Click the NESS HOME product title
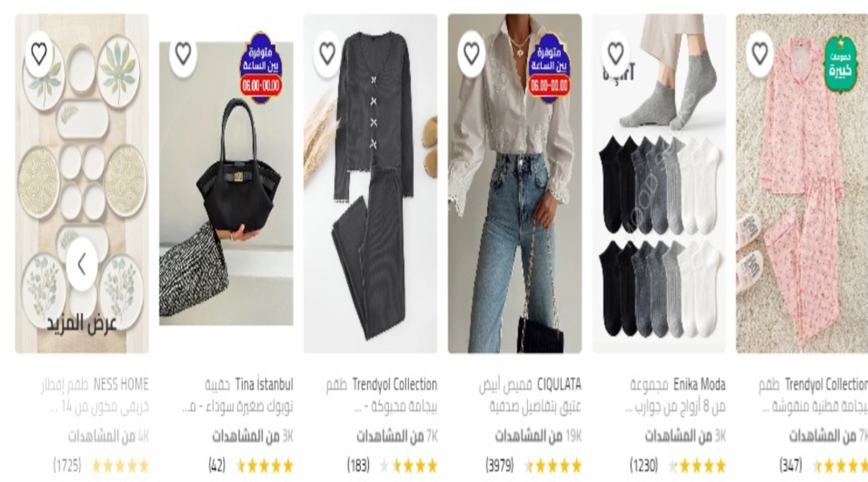Screen dimensions: 868x482 click(95, 395)
